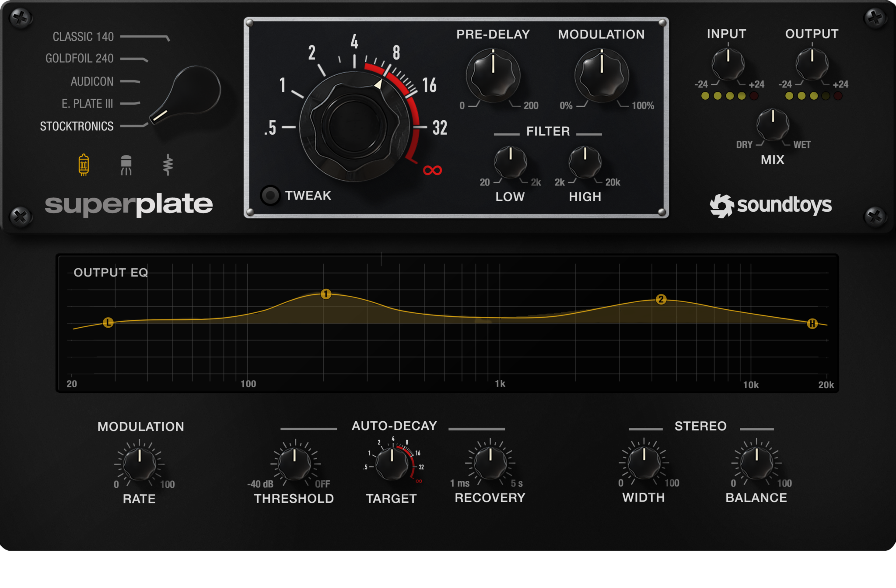Select the AUDICON plate model
Screen dimensions: 896x588
click(x=92, y=81)
